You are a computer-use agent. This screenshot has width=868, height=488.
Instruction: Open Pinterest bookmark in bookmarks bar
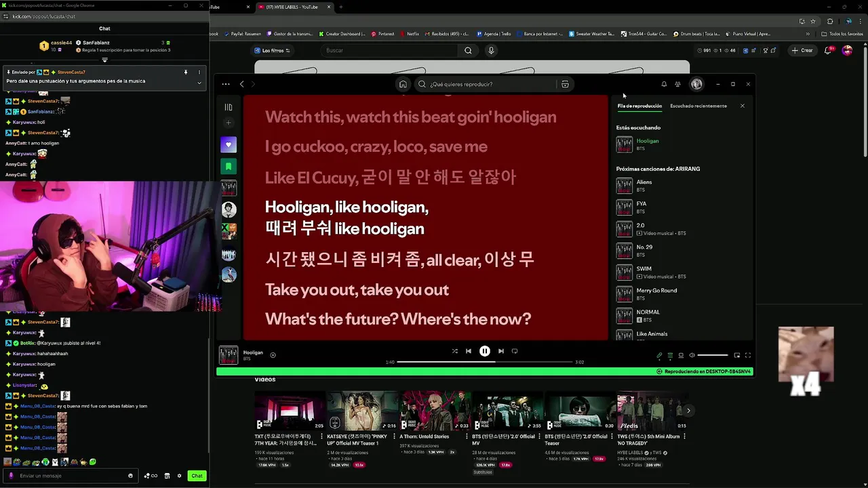382,34
